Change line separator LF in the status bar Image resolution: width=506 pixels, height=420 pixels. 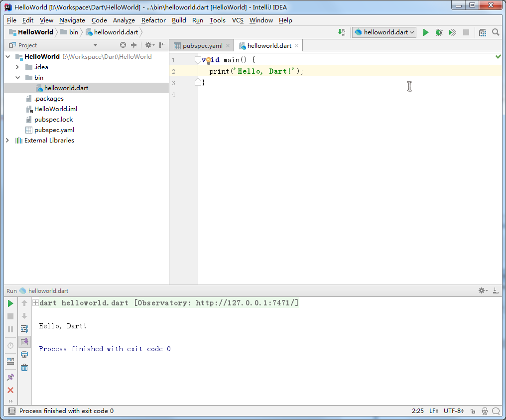click(x=434, y=411)
